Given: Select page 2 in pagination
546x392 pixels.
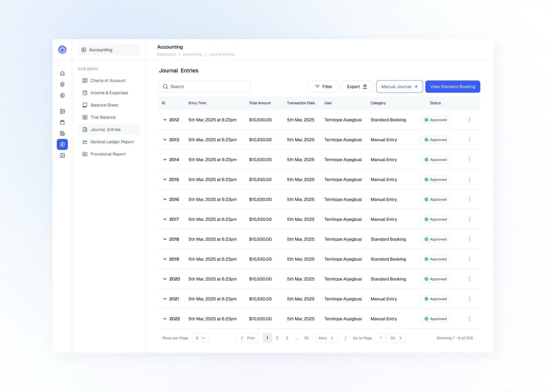Looking at the screenshot, I should click(277, 338).
